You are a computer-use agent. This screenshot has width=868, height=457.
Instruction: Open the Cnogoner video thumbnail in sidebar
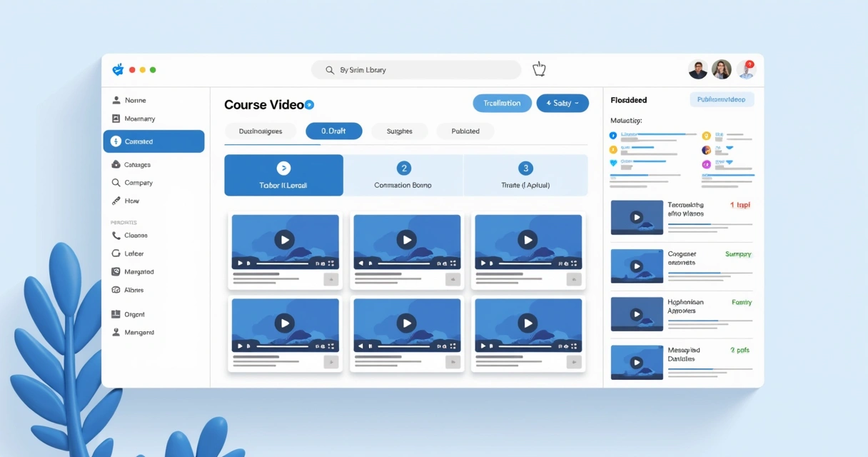pyautogui.click(x=637, y=266)
